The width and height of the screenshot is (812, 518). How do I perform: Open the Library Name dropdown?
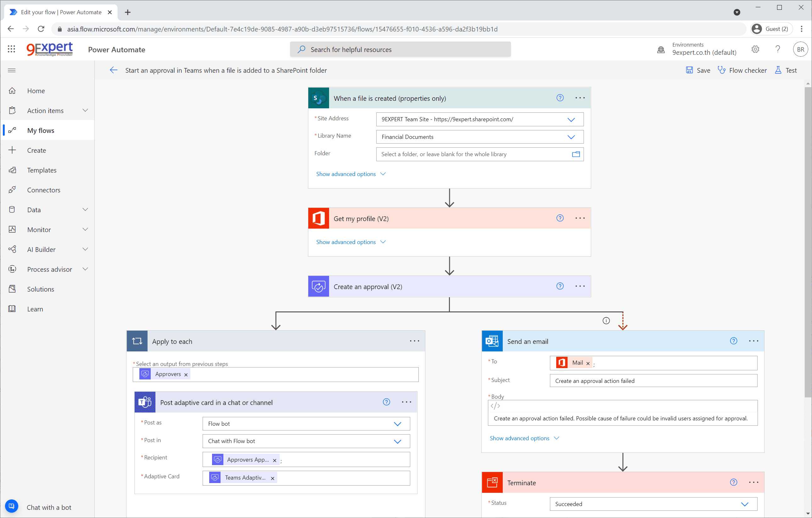(571, 137)
